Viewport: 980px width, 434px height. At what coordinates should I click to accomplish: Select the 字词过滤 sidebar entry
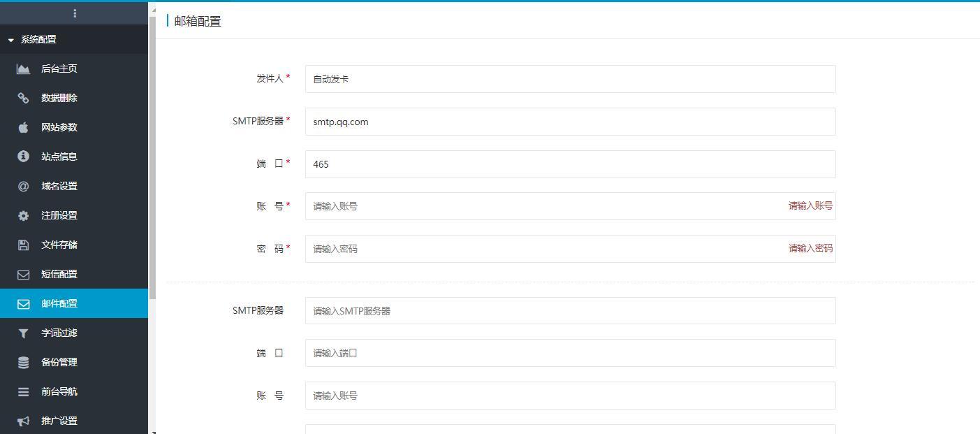tap(74, 333)
